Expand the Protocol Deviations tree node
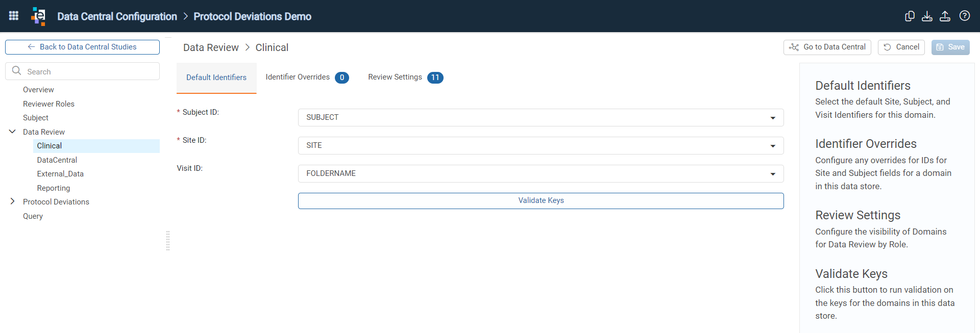Viewport: 980px width, 333px height. tap(12, 201)
